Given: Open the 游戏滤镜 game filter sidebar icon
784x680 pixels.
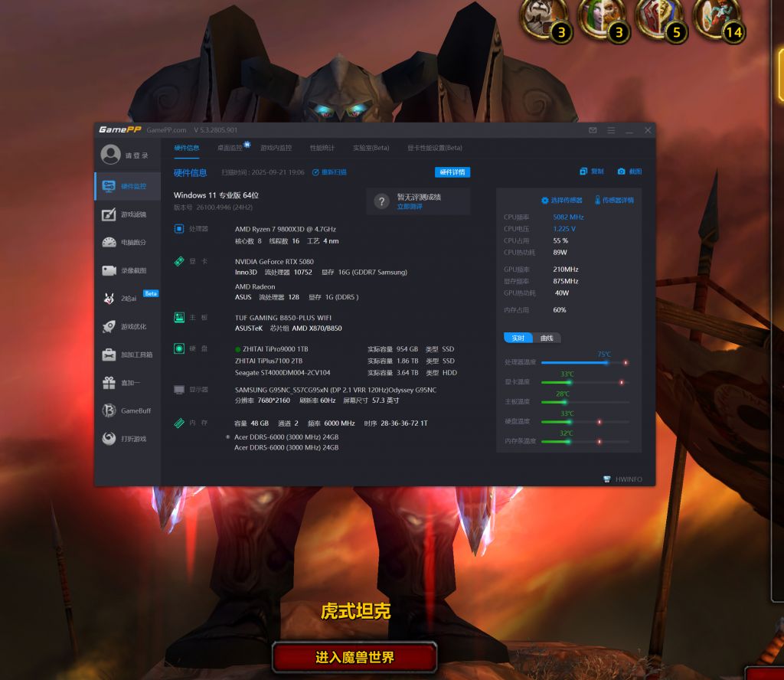Looking at the screenshot, I should [x=109, y=214].
